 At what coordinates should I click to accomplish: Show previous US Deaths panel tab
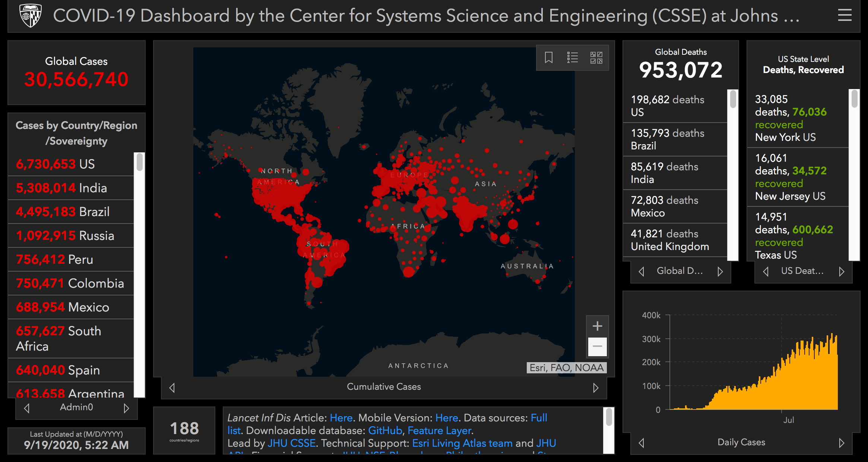[x=766, y=272]
